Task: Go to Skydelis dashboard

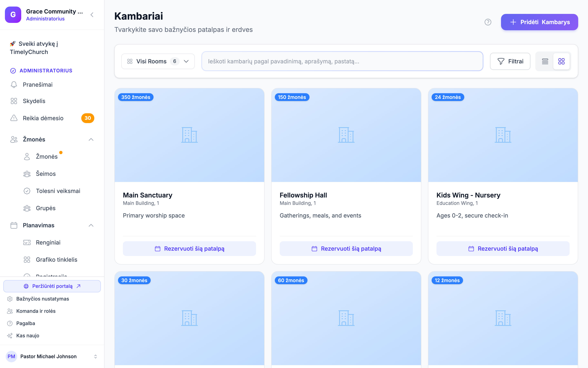Action: (52, 101)
